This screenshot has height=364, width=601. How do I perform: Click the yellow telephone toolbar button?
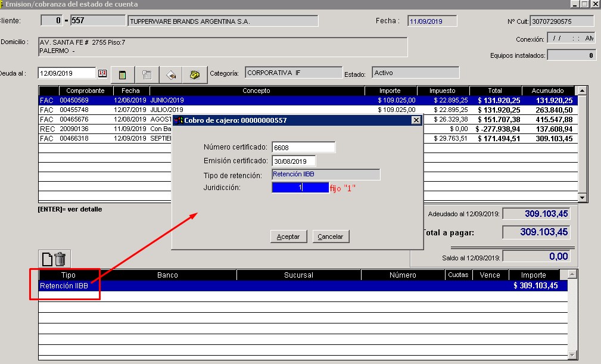click(194, 74)
